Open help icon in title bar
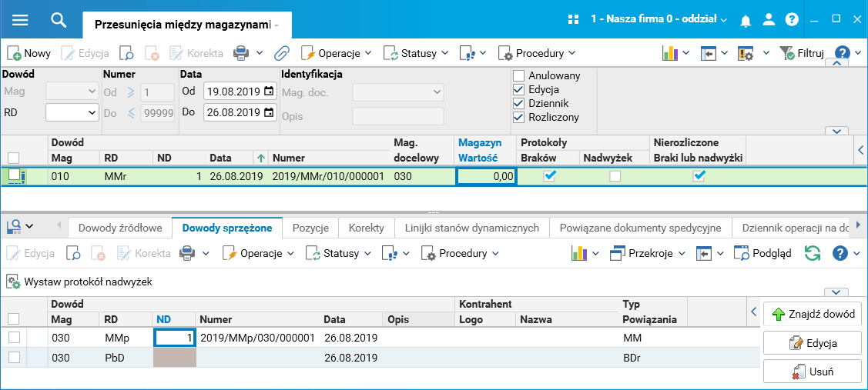 792,19
